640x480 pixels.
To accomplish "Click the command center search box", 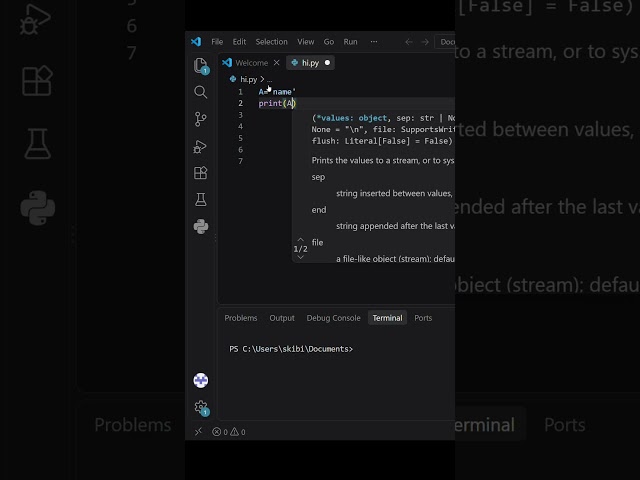I will point(445,42).
